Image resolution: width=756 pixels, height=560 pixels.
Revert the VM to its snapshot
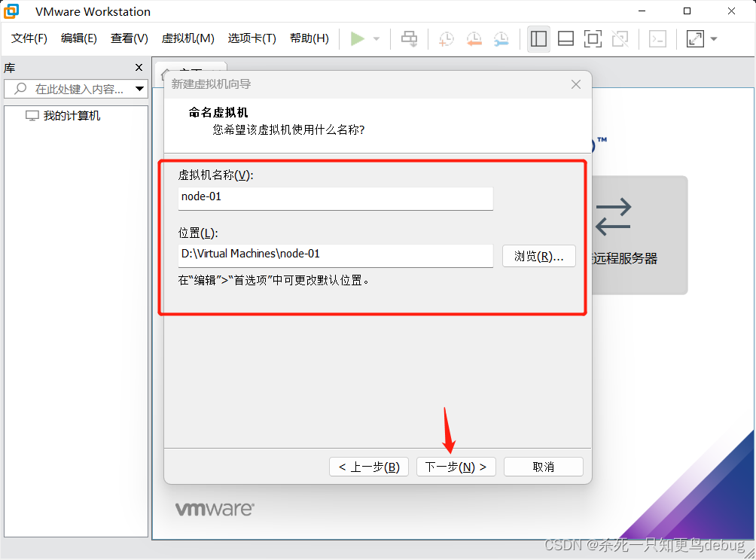coord(474,38)
